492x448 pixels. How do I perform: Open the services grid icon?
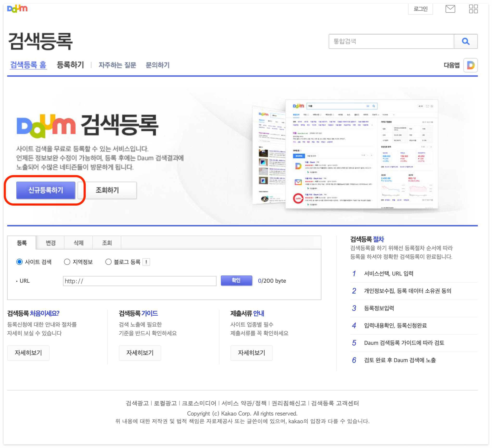click(x=473, y=9)
